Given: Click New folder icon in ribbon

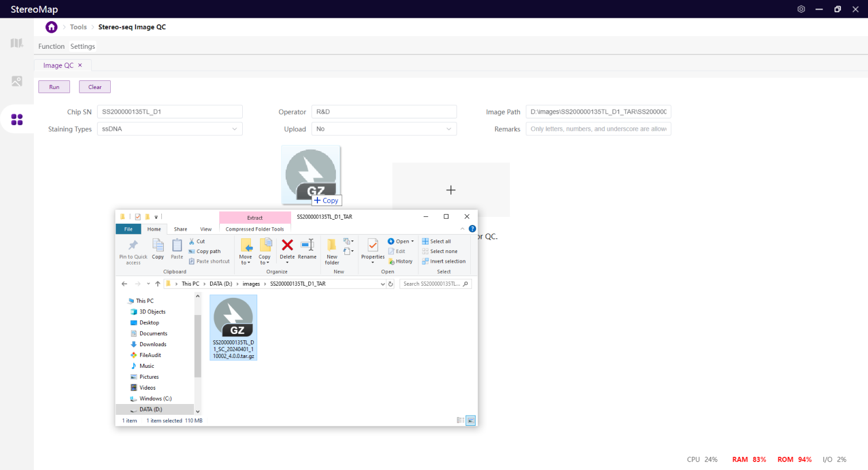Looking at the screenshot, I should point(332,246).
